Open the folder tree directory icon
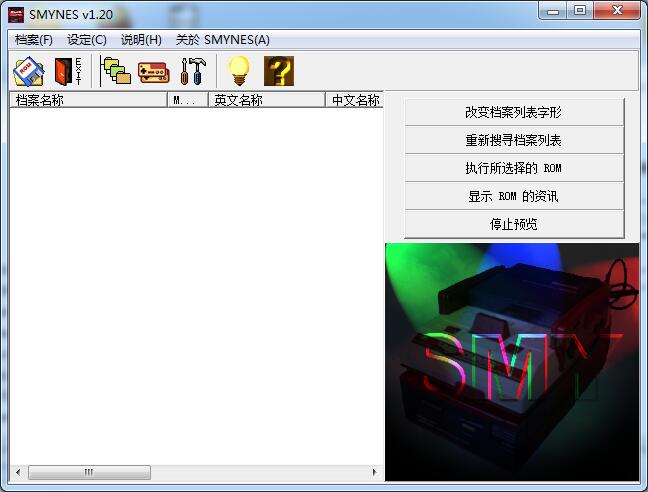This screenshot has height=492, width=648. pos(117,71)
